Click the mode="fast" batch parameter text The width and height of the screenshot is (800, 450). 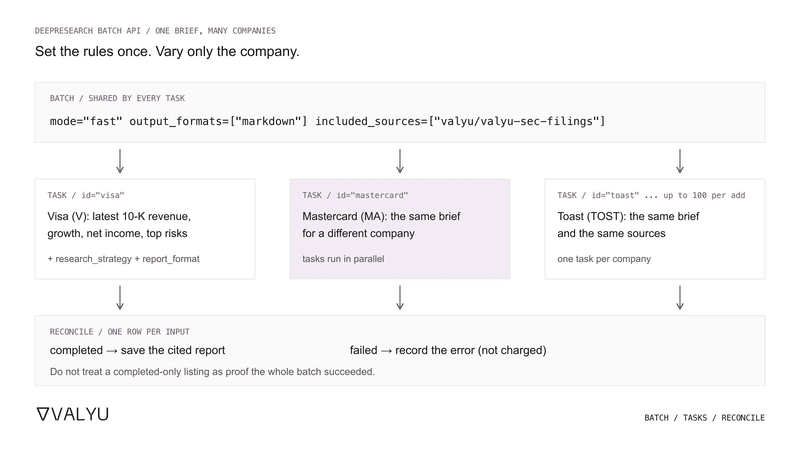86,121
